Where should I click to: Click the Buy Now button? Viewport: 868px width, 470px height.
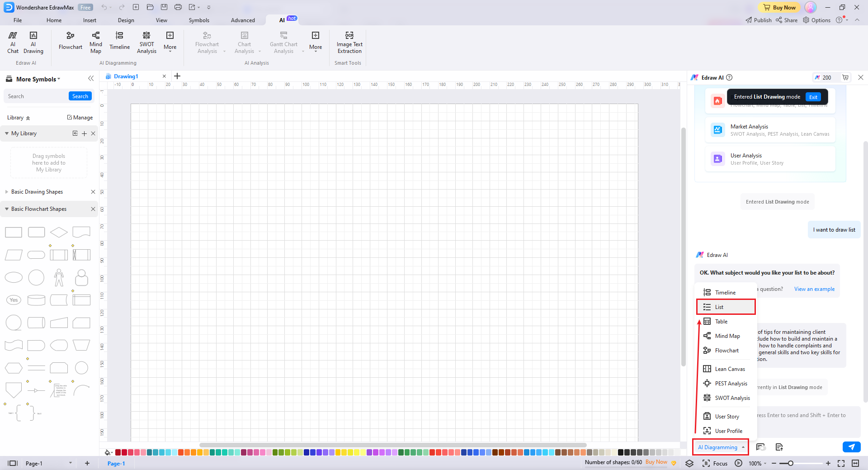pyautogui.click(x=779, y=7)
